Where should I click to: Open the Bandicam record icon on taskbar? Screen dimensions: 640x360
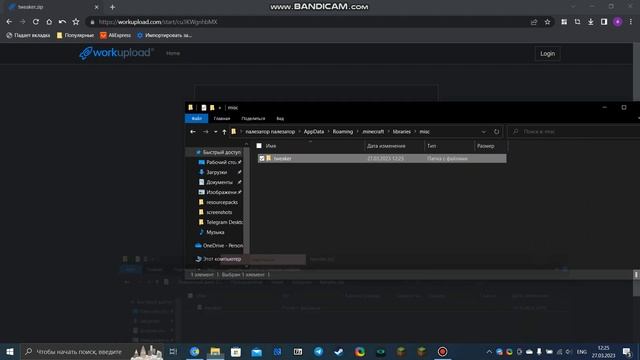(442, 351)
